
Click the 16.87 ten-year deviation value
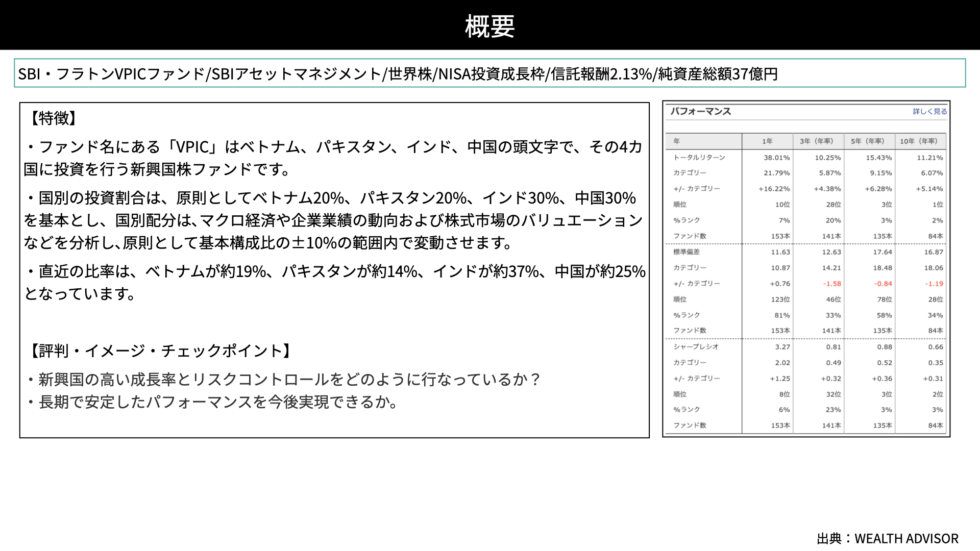coord(934,252)
